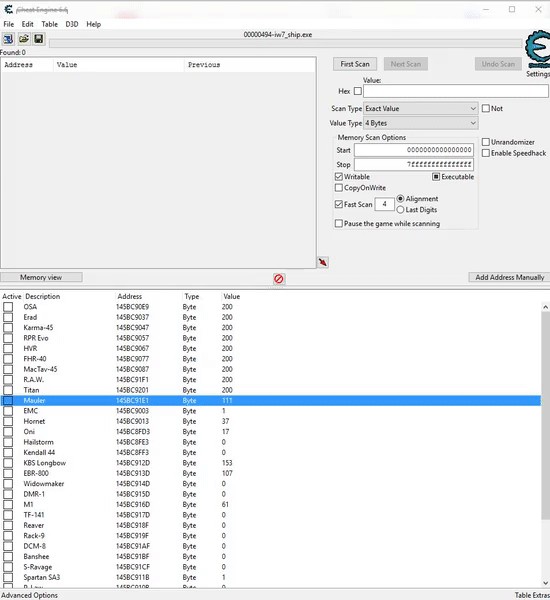Activate the OSA entry checkbox
Screen dimensions: 550x600
pos(8,307)
